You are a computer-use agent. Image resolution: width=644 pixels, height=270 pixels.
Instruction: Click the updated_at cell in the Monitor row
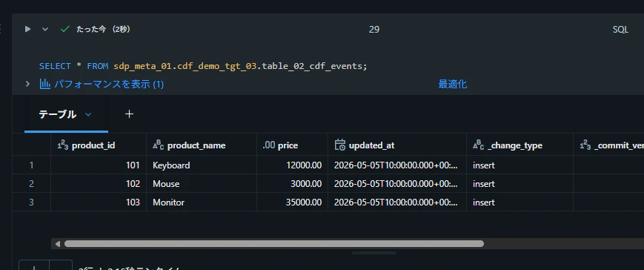pyautogui.click(x=397, y=202)
